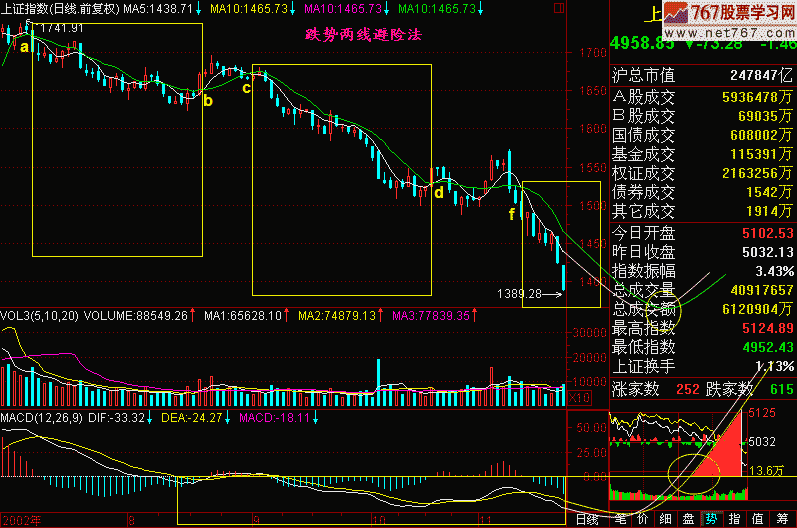Click the 1741.91 high price annotation
This screenshot has height=528, width=797.
click(62, 27)
